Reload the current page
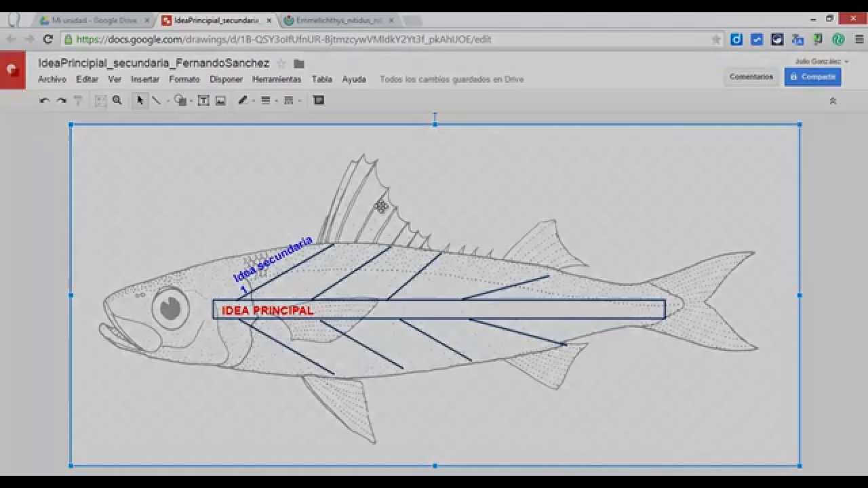The width and height of the screenshot is (868, 488). (47, 39)
